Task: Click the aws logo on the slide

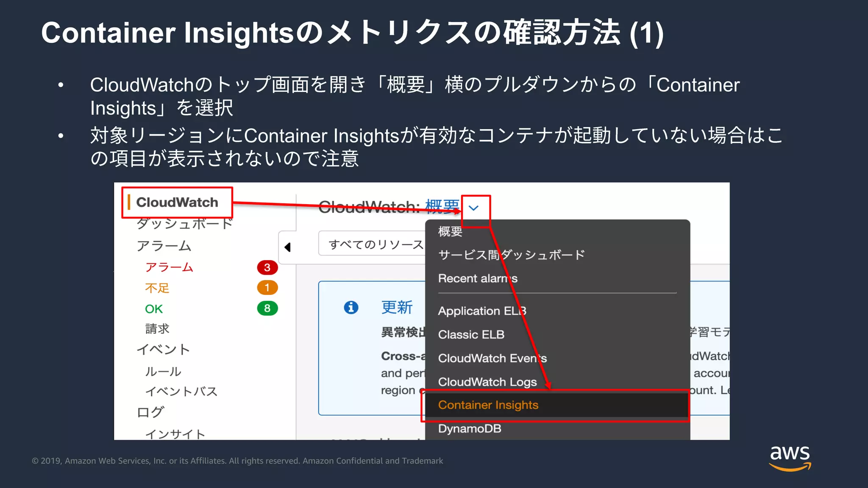Action: coord(790,458)
